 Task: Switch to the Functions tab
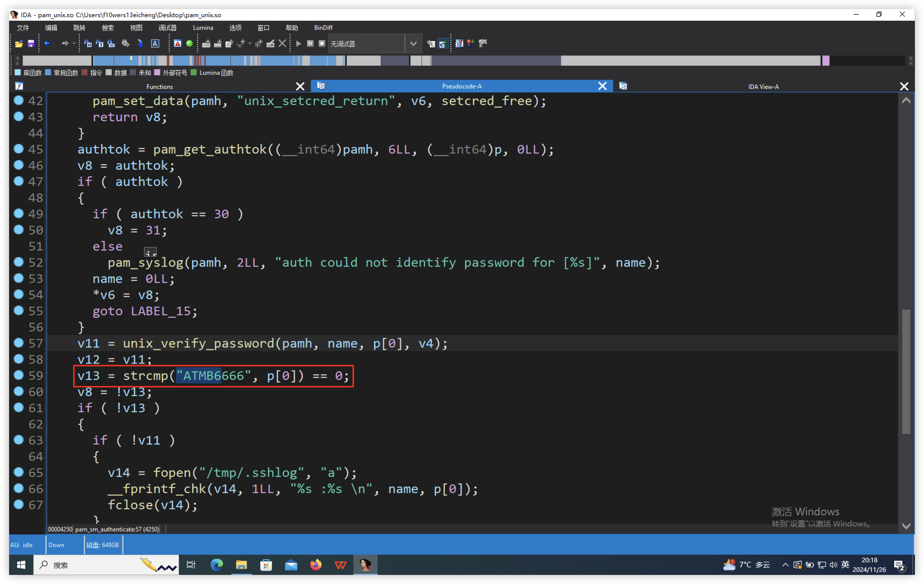coord(160,87)
